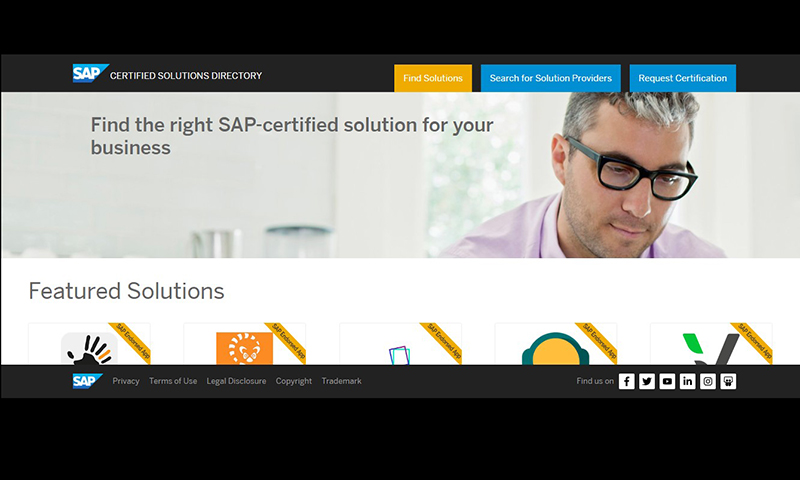Select the Find Solutions tab
Viewport: 800px width, 480px height.
tap(433, 78)
